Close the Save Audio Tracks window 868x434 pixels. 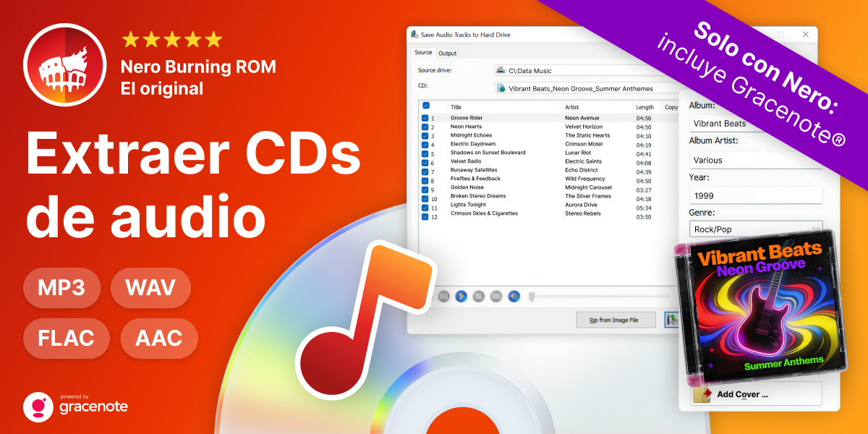(806, 35)
